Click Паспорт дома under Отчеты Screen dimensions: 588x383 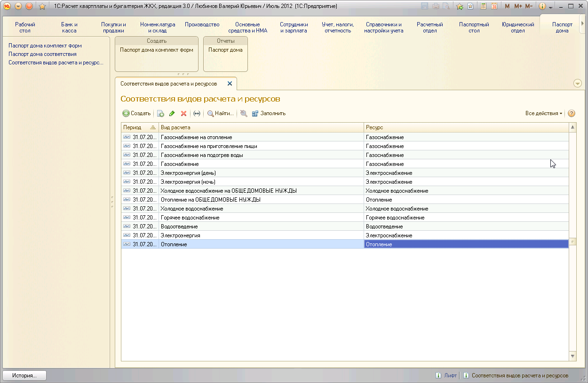(225, 50)
